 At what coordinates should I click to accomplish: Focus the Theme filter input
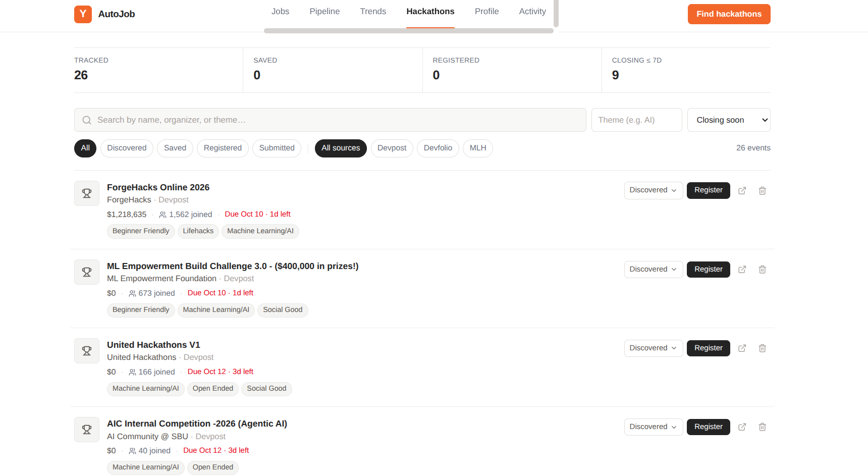pyautogui.click(x=636, y=120)
